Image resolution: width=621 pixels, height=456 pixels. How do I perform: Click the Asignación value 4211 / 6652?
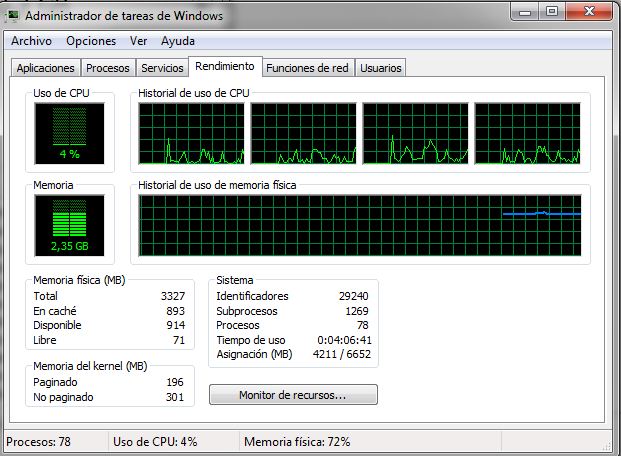(342, 354)
